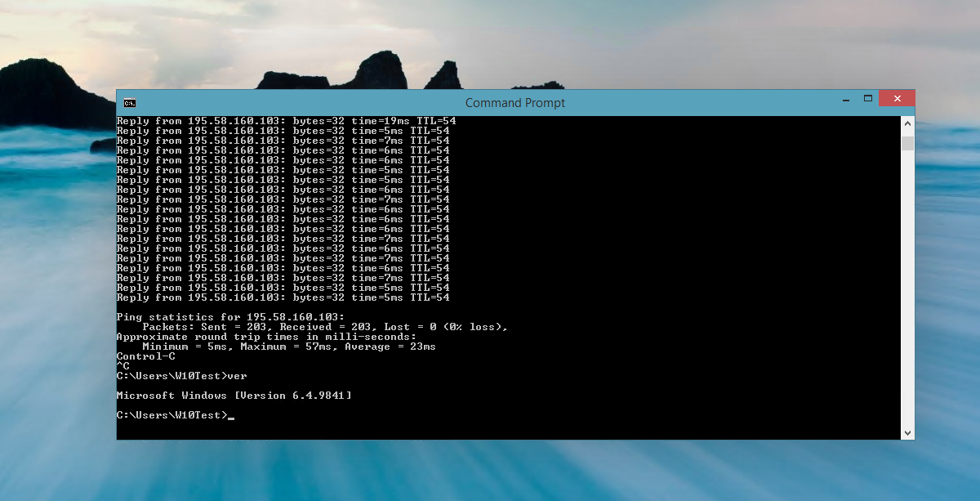Close the Command Prompt window
This screenshot has width=980, height=501.
tap(898, 98)
